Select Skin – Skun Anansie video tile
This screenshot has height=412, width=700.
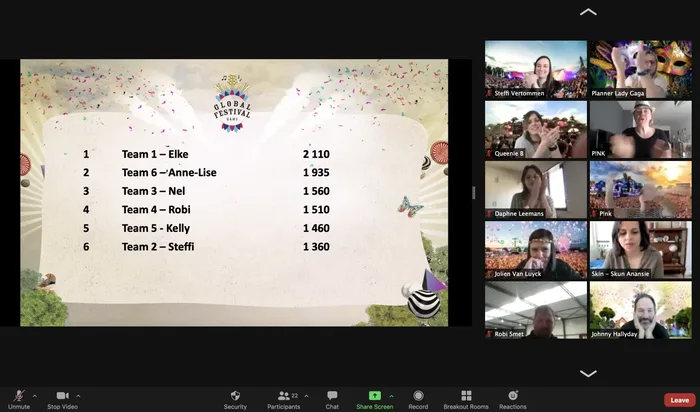click(x=641, y=250)
